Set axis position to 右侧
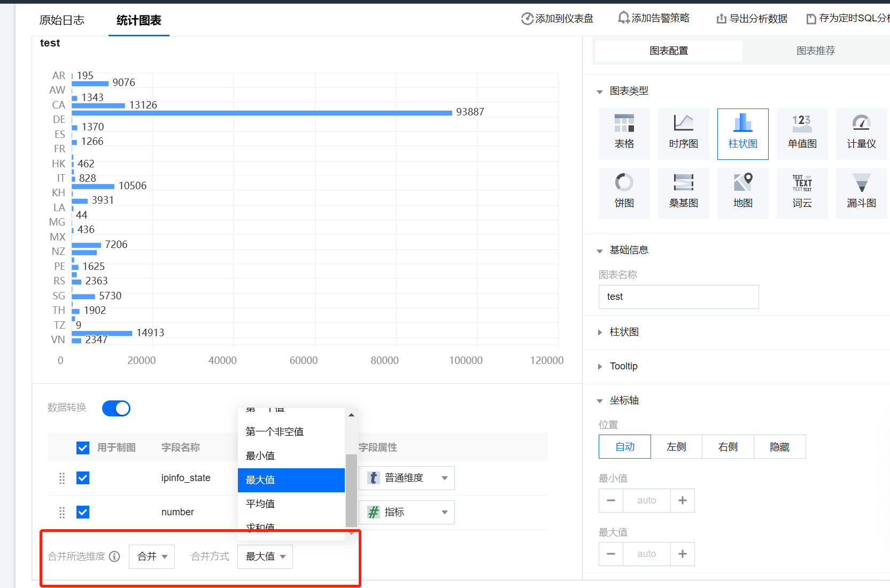Viewport: 890px width, 588px height. click(x=728, y=447)
